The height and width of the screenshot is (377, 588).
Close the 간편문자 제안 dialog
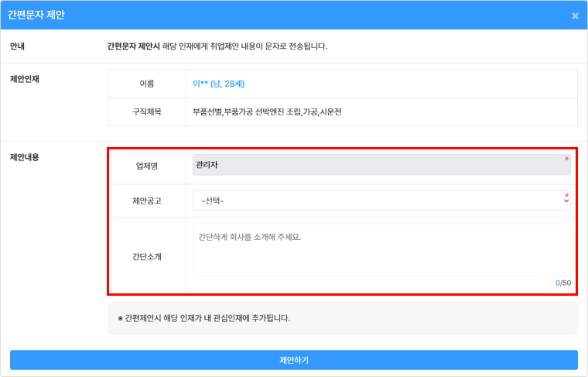pos(574,15)
